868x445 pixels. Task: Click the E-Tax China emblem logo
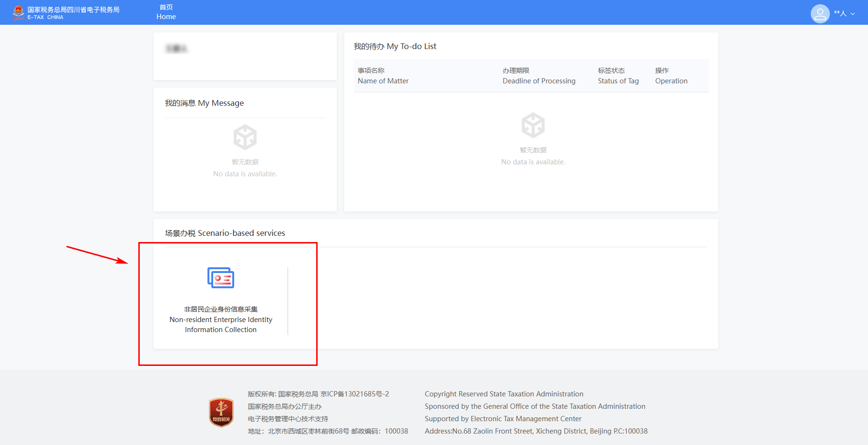tap(18, 12)
